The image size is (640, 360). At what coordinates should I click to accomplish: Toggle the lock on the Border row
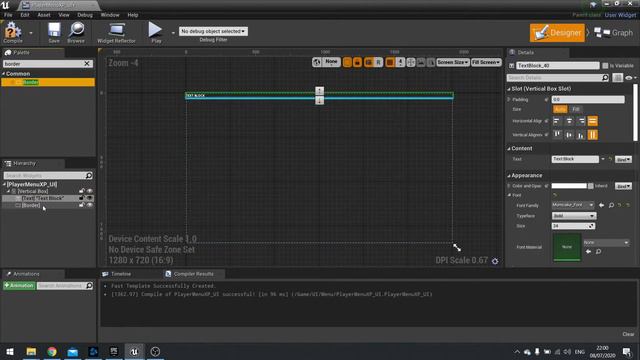[x=82, y=205]
